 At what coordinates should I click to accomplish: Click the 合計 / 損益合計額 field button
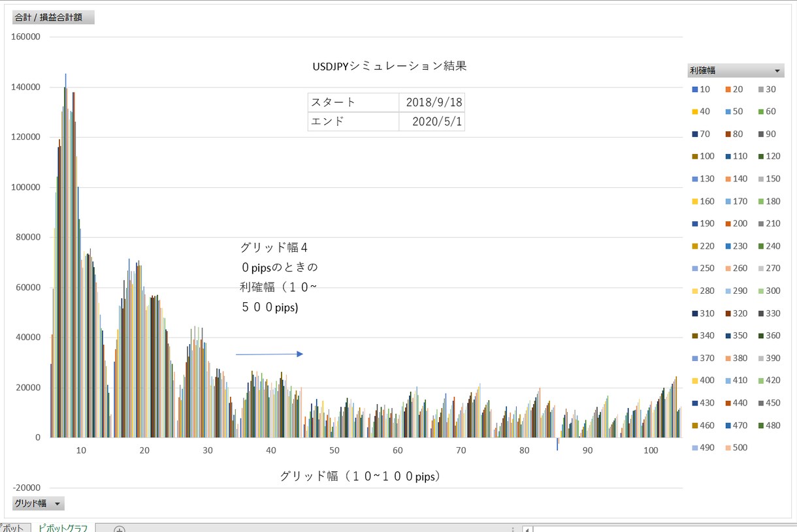[54, 18]
